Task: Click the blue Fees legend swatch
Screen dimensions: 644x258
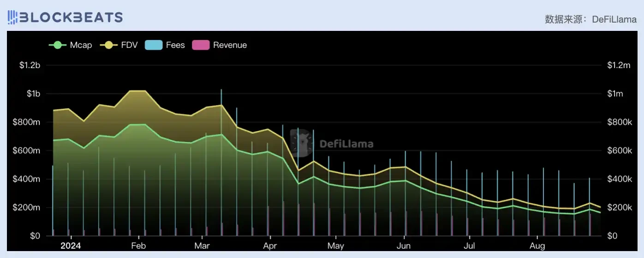Action: point(154,45)
